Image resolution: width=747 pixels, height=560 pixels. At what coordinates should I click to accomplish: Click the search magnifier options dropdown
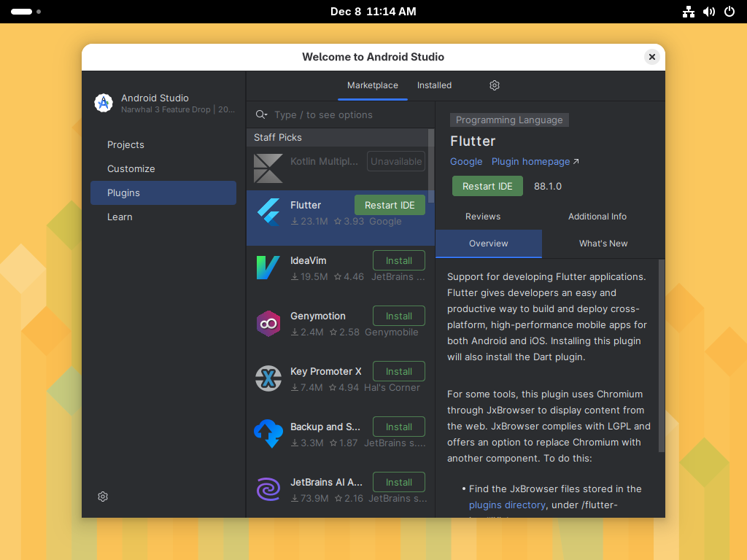pyautogui.click(x=261, y=114)
